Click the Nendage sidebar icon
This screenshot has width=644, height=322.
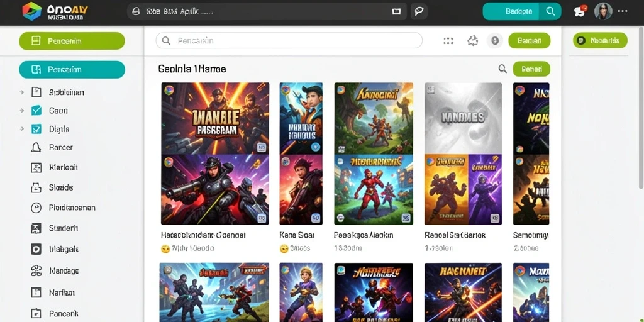pos(36,270)
